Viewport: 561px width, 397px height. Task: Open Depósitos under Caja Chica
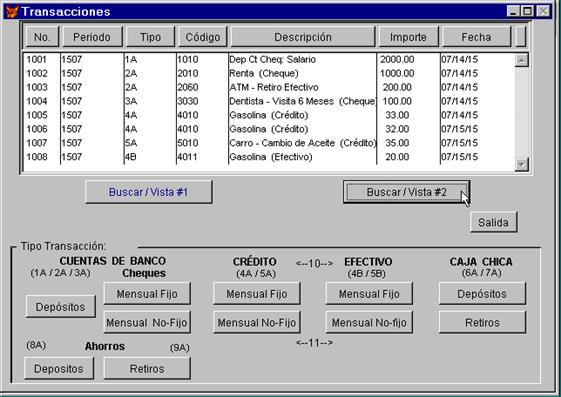482,294
